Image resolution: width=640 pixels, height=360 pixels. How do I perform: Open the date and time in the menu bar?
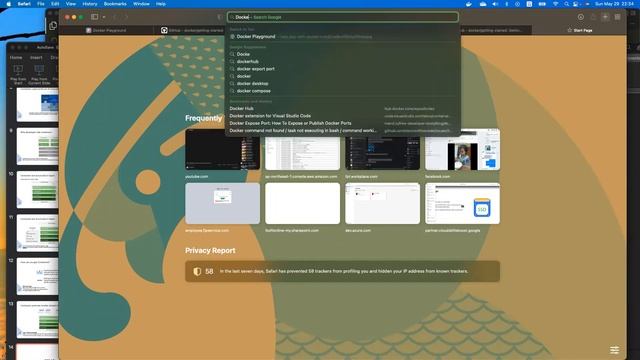coord(614,4)
